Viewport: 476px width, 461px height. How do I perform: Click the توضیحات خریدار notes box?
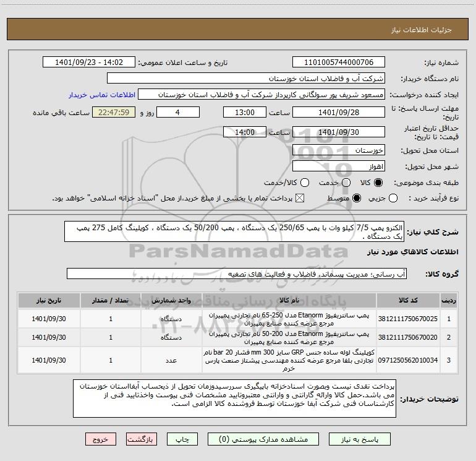click(x=234, y=398)
